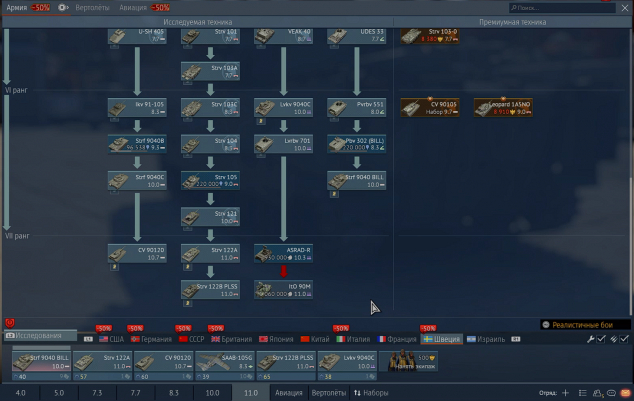Choose the 8.3 lineup preset
The height and width of the screenshot is (401, 634).
point(174,393)
